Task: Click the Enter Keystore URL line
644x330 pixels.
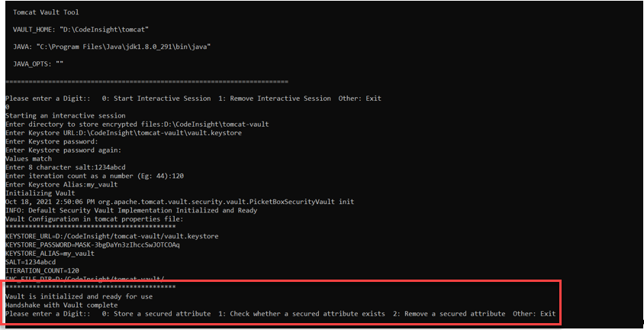Action: (124, 133)
